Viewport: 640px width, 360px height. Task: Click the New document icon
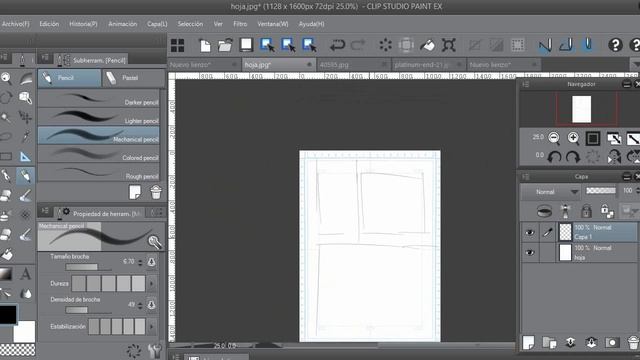[205, 45]
